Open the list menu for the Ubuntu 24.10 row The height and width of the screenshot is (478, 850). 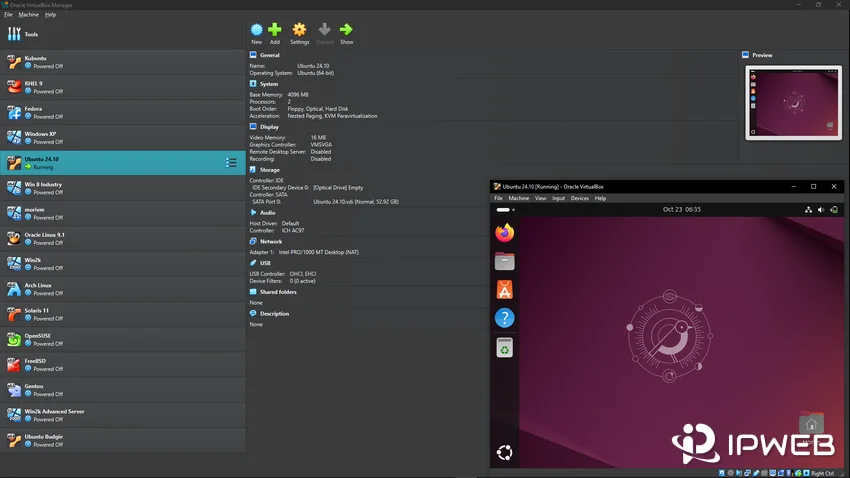(231, 163)
